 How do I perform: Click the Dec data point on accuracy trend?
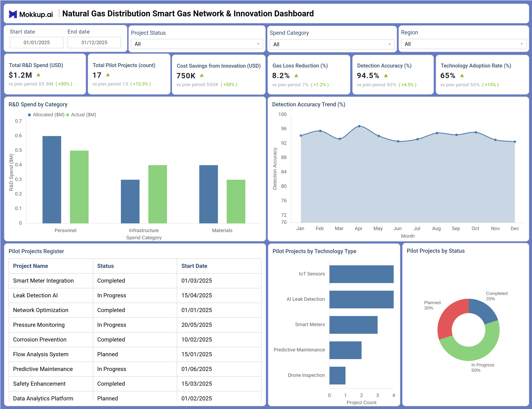pos(515,142)
